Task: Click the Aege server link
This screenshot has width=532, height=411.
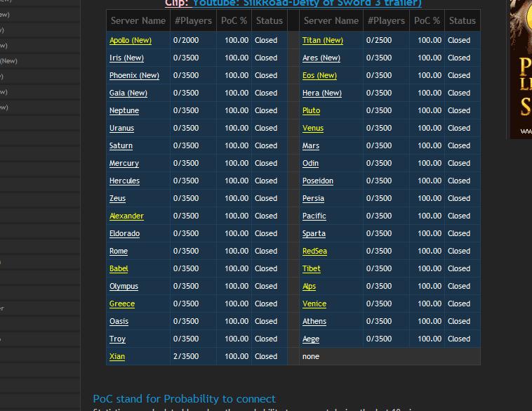Action: pos(310,339)
